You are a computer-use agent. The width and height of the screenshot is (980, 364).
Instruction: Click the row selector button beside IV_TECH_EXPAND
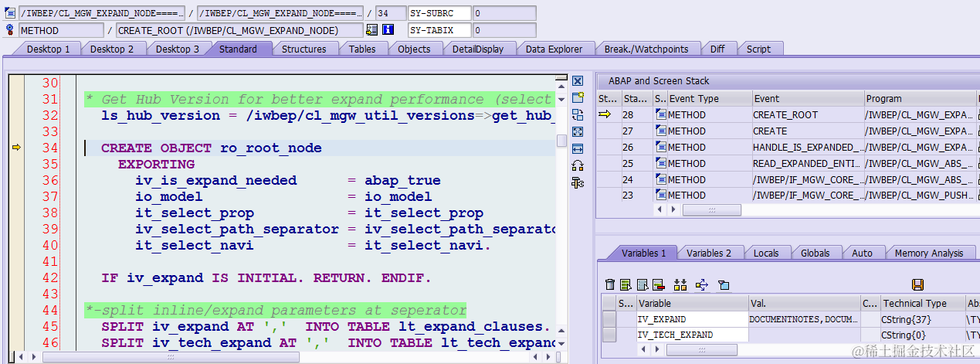click(609, 335)
